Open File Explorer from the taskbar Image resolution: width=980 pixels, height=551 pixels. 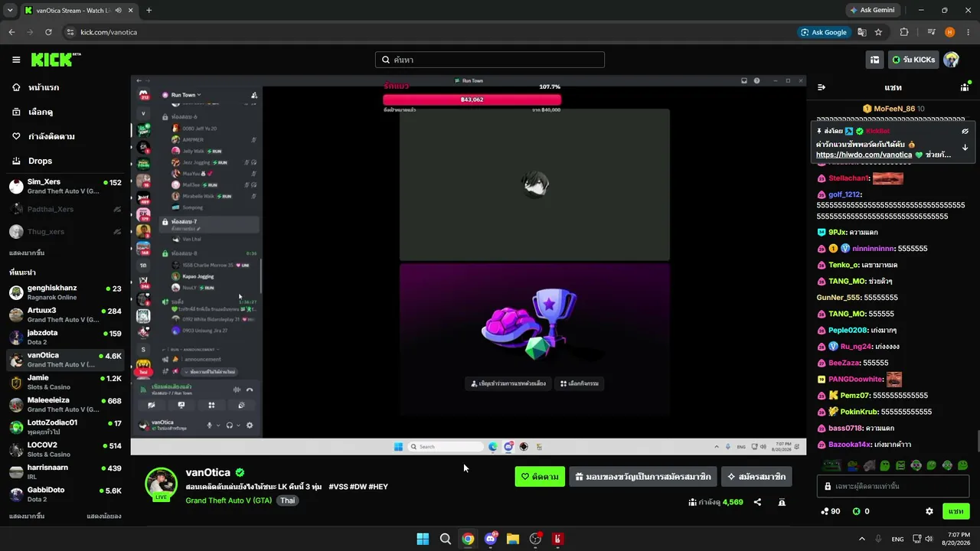click(513, 539)
